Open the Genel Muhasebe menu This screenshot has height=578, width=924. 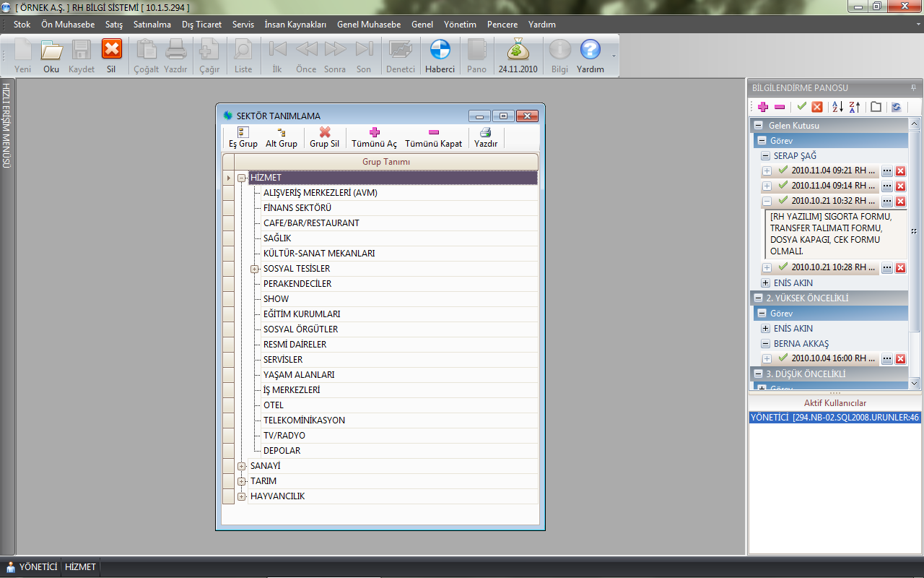pos(368,25)
